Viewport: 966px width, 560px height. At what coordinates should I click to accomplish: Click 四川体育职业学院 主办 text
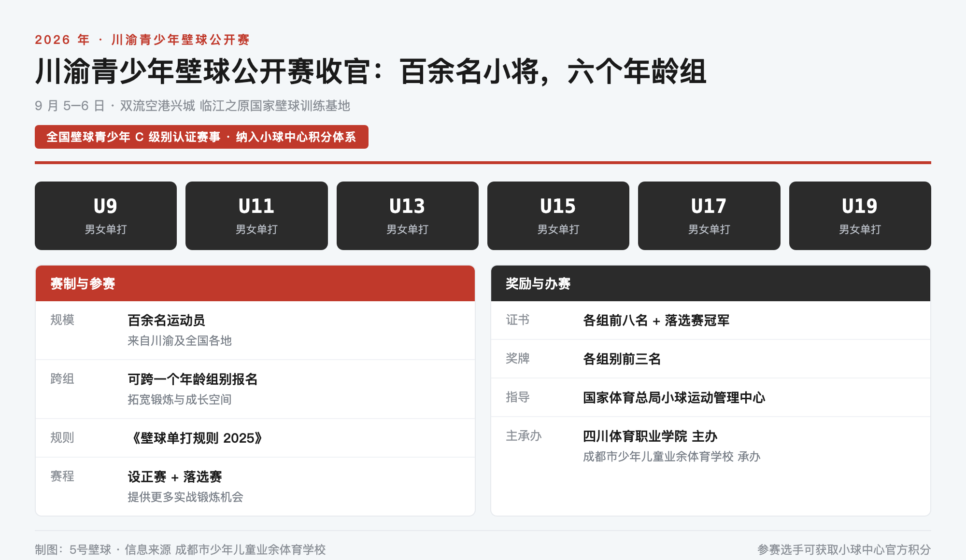pos(650,436)
